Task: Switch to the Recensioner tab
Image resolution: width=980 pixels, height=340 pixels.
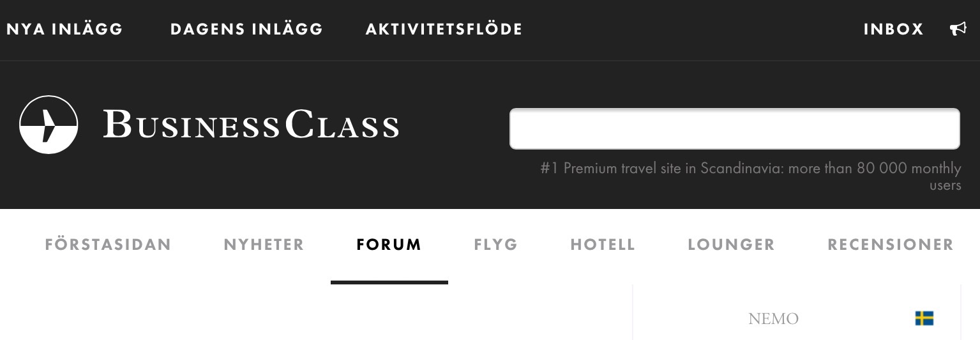Action: [x=890, y=245]
